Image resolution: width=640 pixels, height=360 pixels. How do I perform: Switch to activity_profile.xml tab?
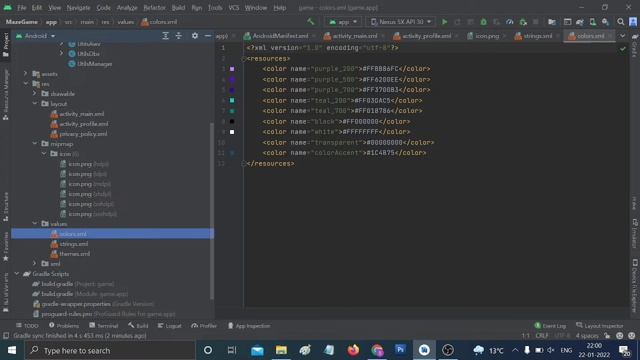click(426, 36)
